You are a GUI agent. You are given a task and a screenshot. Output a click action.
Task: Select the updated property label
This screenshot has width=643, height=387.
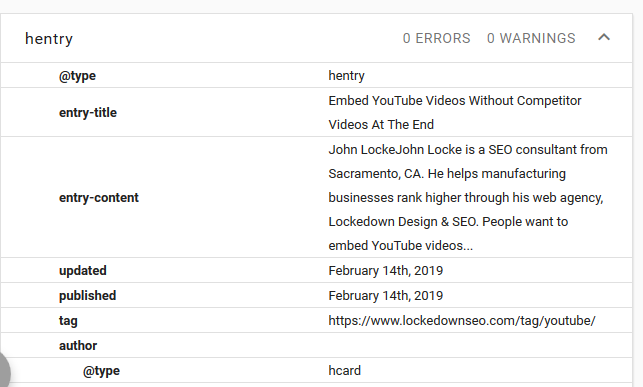coord(83,271)
